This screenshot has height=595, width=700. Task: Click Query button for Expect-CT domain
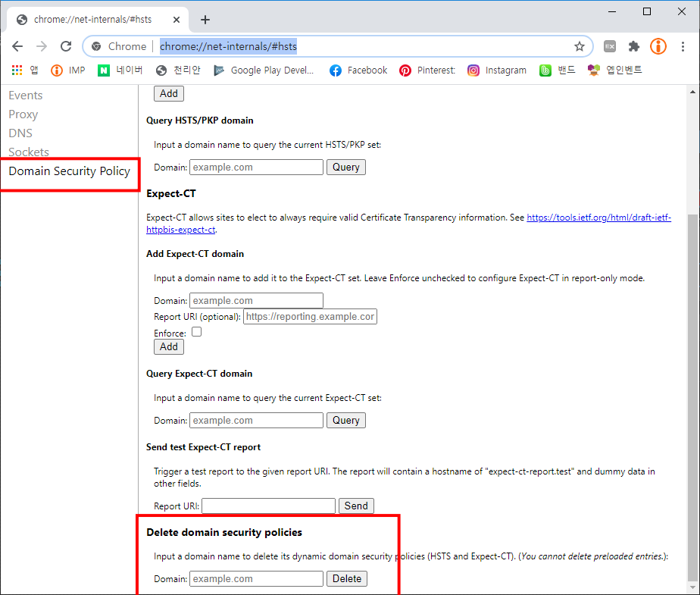click(x=346, y=421)
